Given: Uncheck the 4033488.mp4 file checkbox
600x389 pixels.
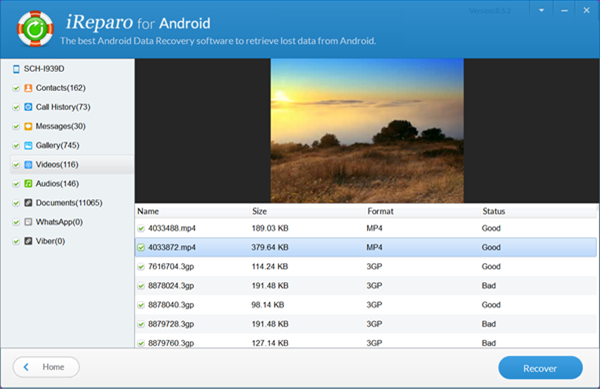Looking at the screenshot, I should 141,228.
